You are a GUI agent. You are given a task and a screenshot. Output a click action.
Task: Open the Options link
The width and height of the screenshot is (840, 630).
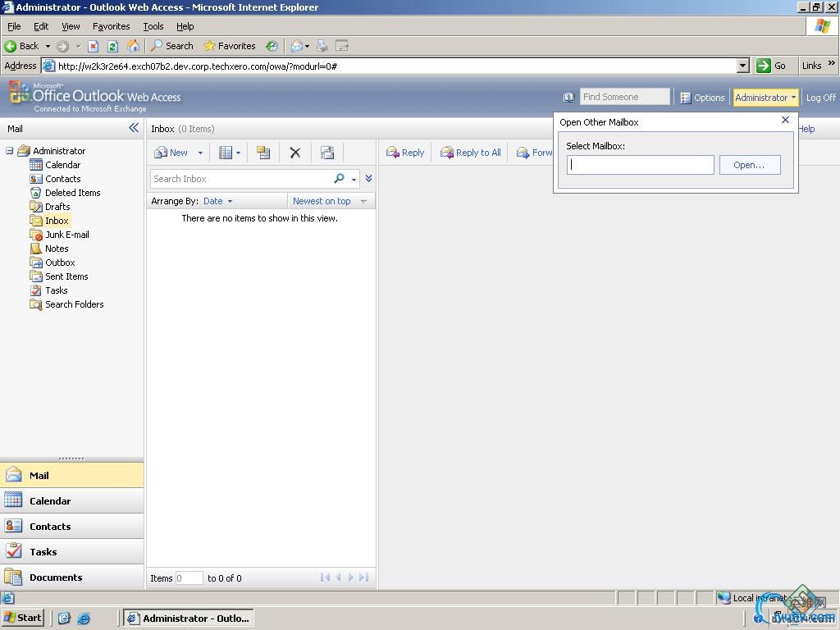[702, 98]
